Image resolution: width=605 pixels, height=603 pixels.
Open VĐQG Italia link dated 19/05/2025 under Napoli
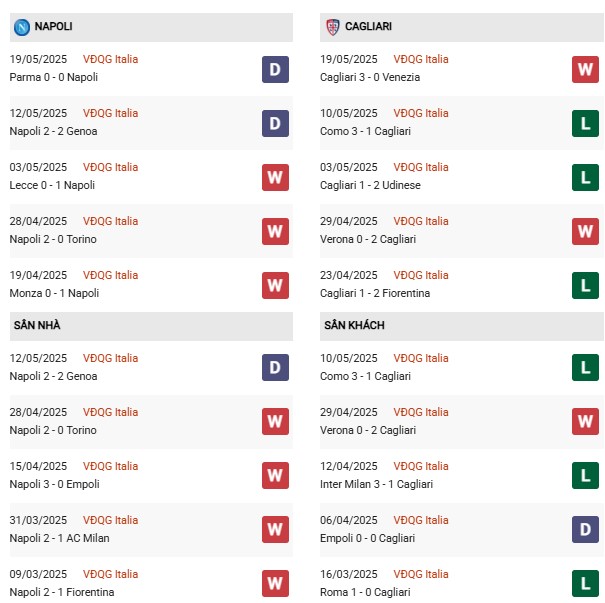tap(110, 59)
